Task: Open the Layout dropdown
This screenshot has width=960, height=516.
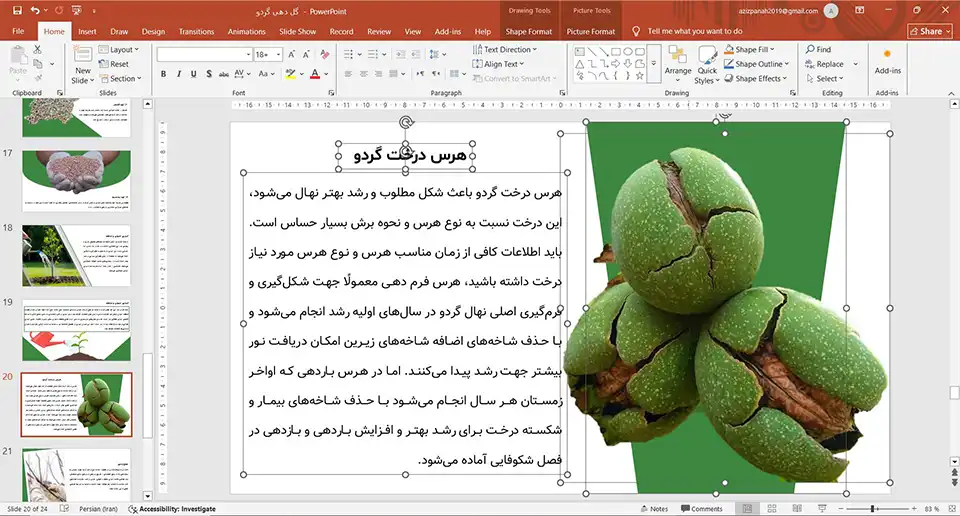Action: (119, 50)
